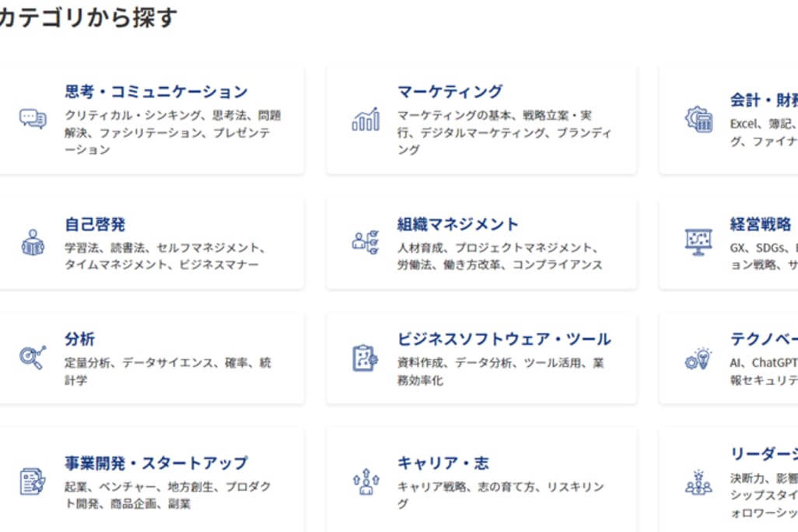The width and height of the screenshot is (798, 532).
Task: Click the speech bubble icon for 思考・コミュニケーション
Action: coord(33,119)
